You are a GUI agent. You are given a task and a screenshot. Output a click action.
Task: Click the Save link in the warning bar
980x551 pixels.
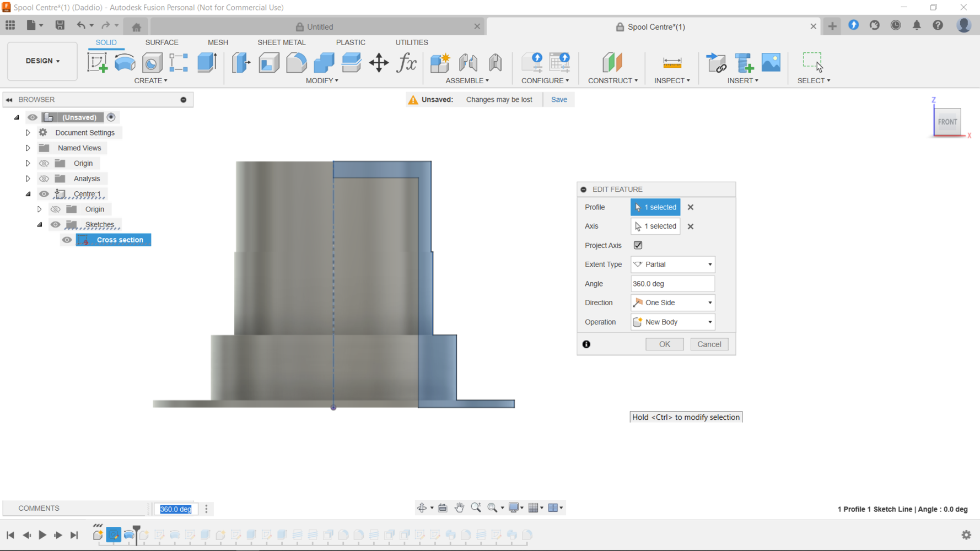559,100
